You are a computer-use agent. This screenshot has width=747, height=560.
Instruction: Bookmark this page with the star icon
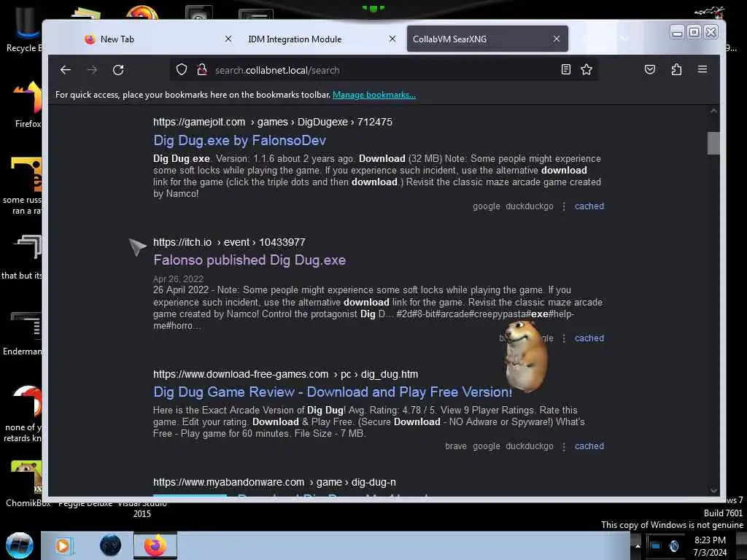(x=587, y=69)
